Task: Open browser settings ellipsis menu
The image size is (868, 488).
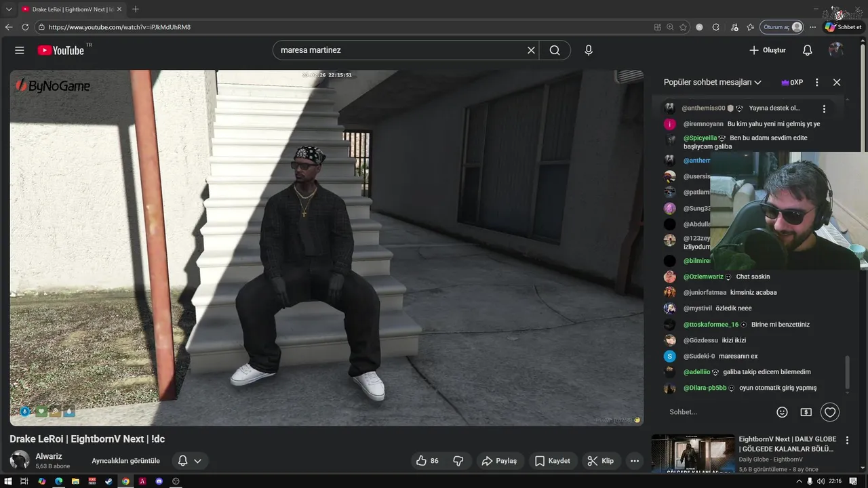Action: tap(812, 27)
